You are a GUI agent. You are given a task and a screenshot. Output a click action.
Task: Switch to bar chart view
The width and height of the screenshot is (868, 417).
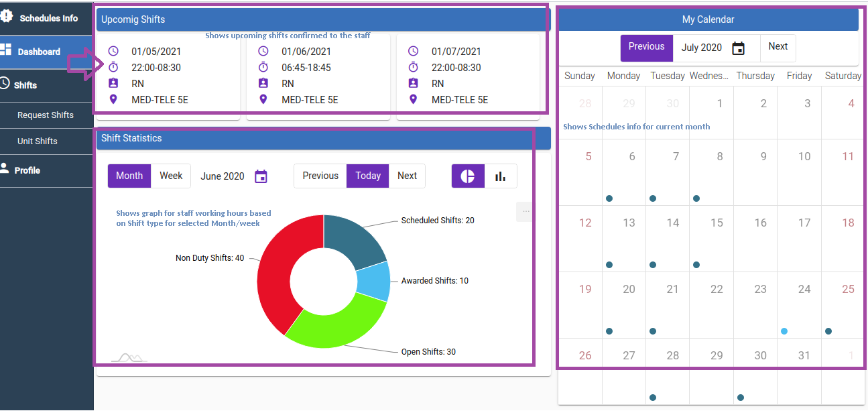(500, 176)
